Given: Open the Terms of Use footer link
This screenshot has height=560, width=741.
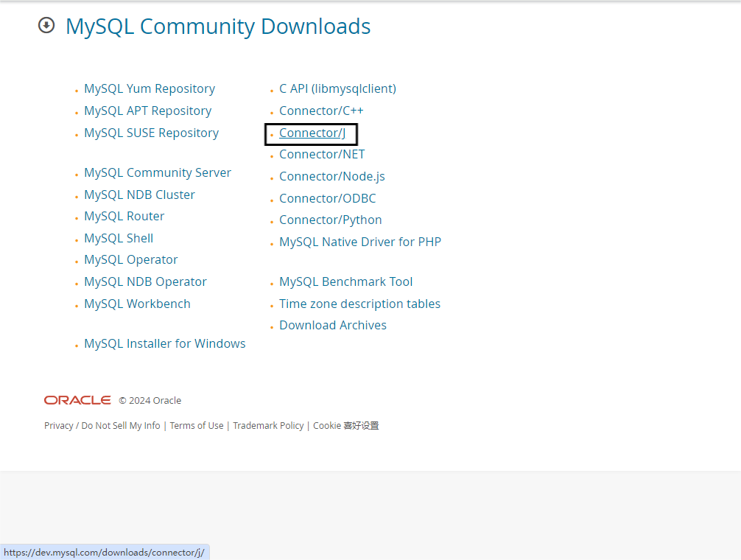Looking at the screenshot, I should (197, 426).
